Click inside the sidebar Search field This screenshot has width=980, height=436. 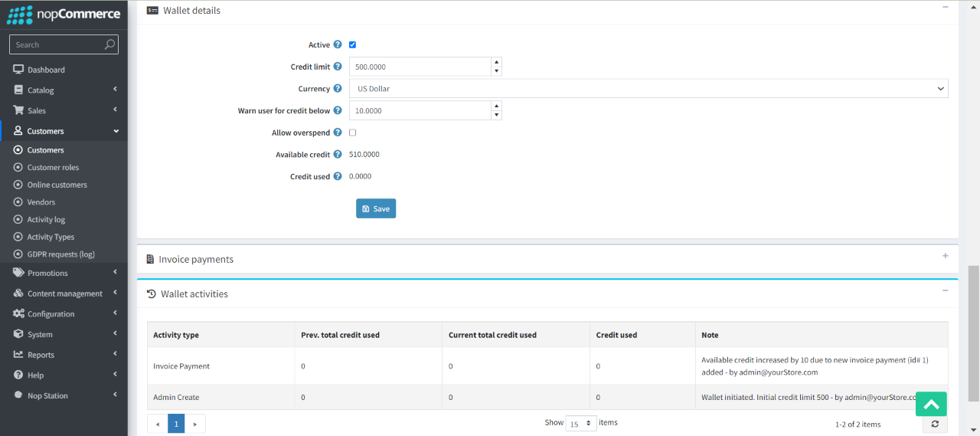(x=57, y=44)
